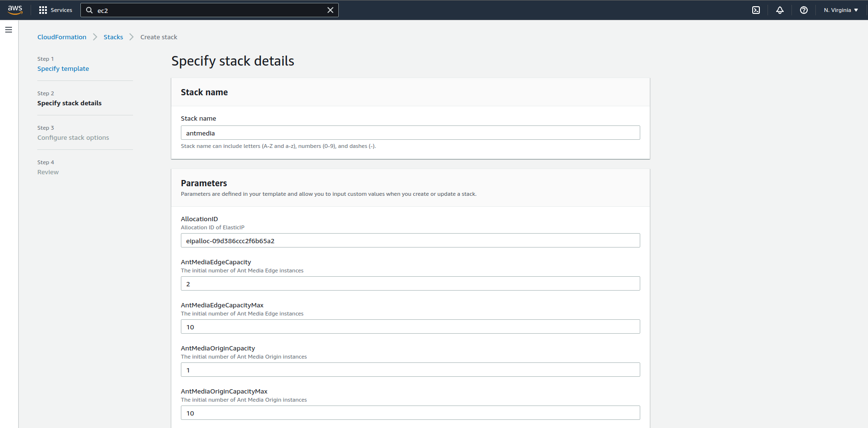
Task: Click the AllocationID input field
Action: [411, 240]
